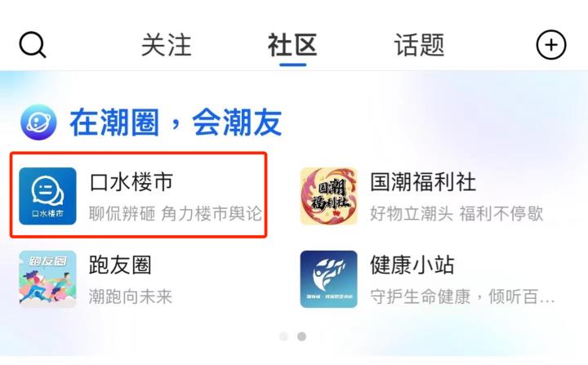
Task: Open the 跑友圈 runners icon
Action: (47, 279)
